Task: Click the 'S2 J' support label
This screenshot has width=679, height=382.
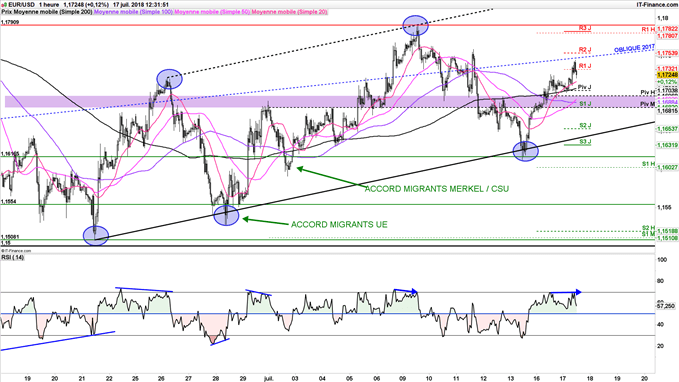Action: [585, 126]
